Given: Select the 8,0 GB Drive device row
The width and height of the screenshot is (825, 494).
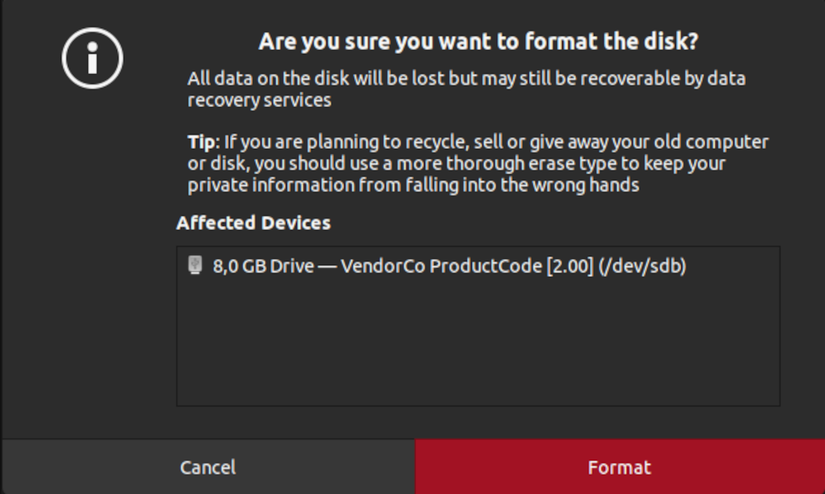Looking at the screenshot, I should tap(448, 266).
